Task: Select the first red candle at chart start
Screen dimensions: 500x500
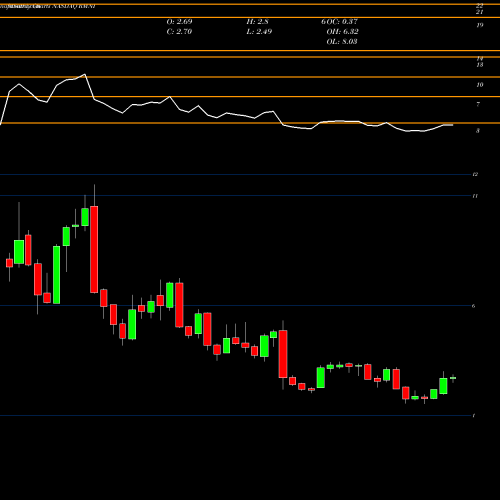Action: pyautogui.click(x=9, y=263)
